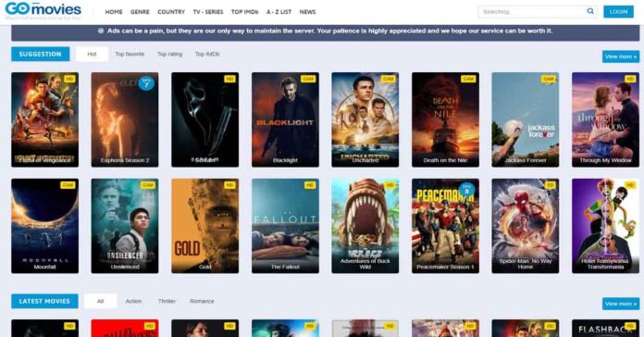Open the Unsilenced movie poster
Image resolution: width=644 pixels, height=337 pixels.
click(x=125, y=226)
